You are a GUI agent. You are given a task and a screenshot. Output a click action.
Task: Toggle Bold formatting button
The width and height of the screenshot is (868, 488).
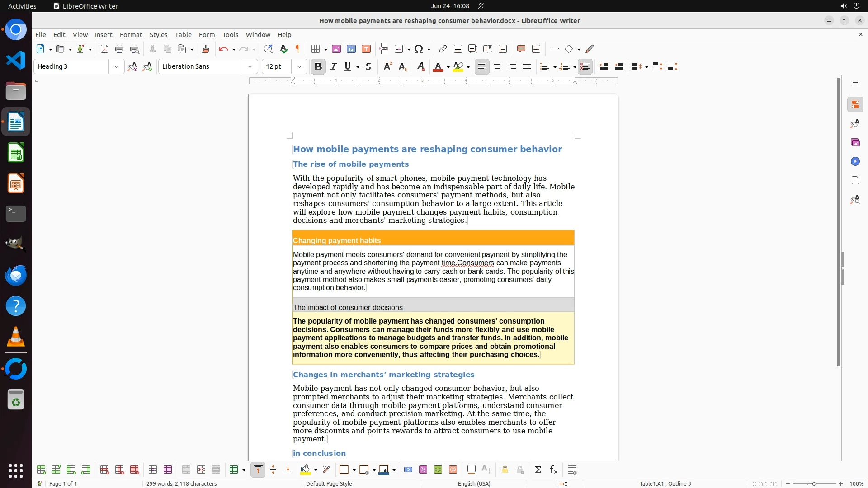tap(318, 67)
